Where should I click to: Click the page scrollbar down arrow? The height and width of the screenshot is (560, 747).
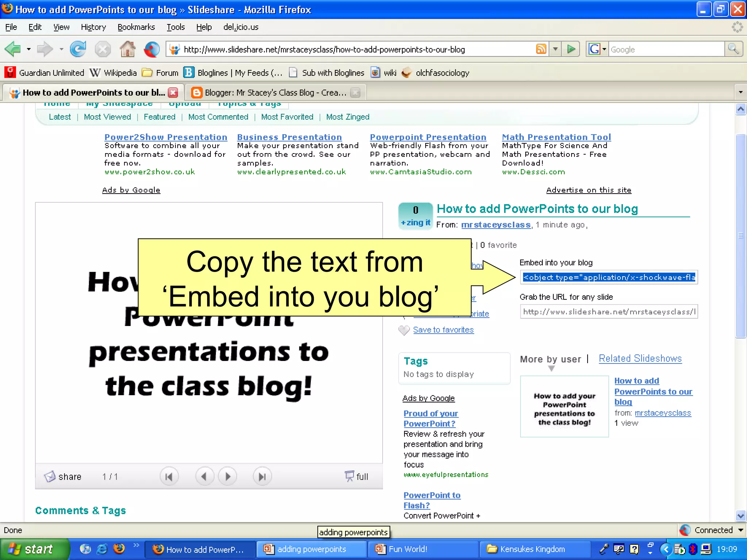point(740,516)
